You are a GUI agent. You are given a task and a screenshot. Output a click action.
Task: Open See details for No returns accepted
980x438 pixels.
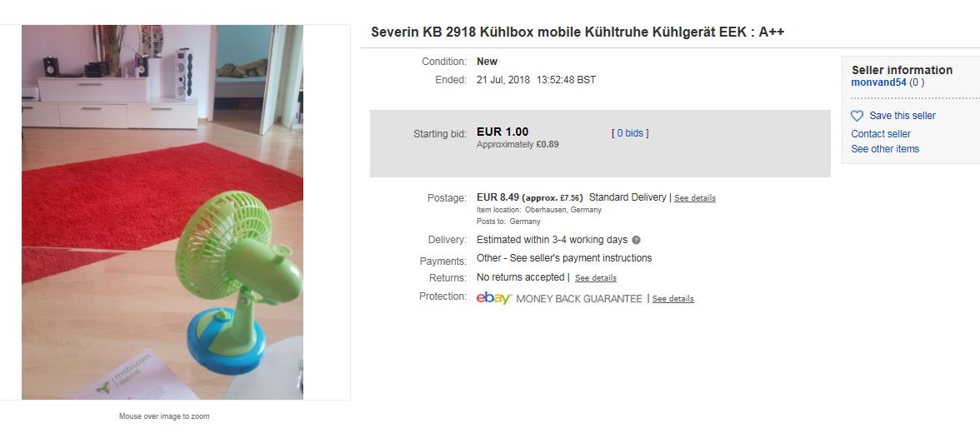pyautogui.click(x=596, y=278)
